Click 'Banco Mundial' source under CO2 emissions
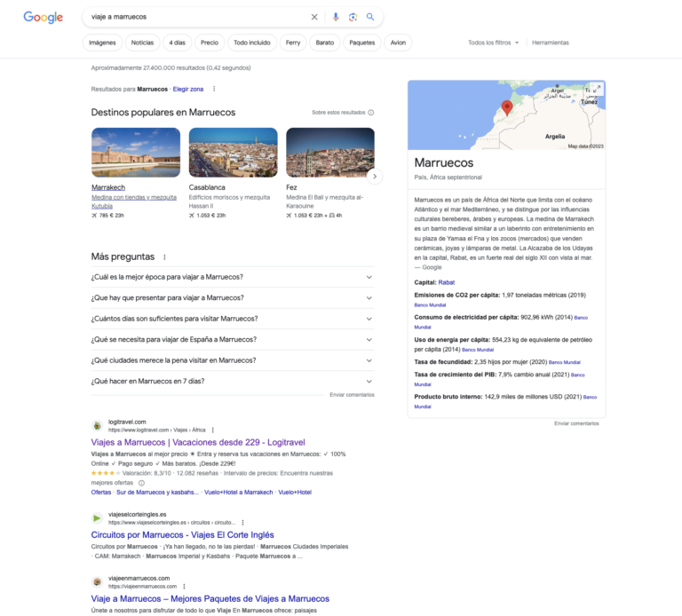 pos(430,305)
